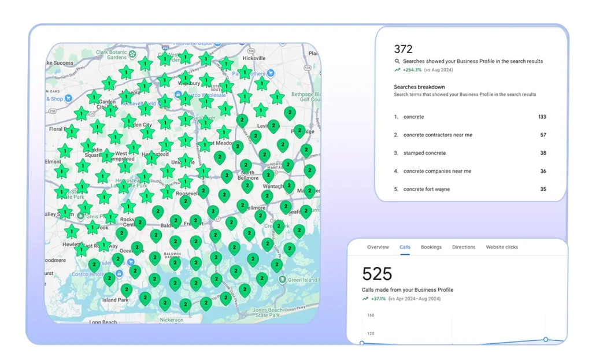Open the Green Island map marker

282,280
